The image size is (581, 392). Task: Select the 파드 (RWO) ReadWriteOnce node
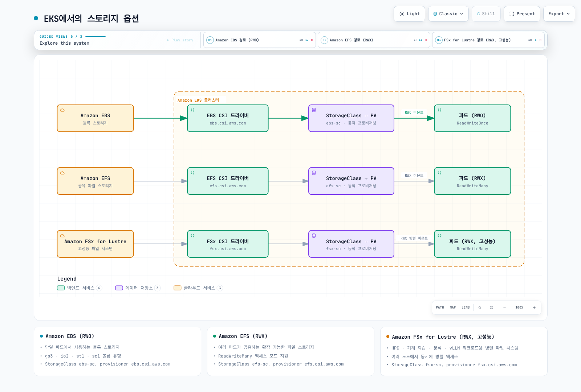click(x=472, y=118)
